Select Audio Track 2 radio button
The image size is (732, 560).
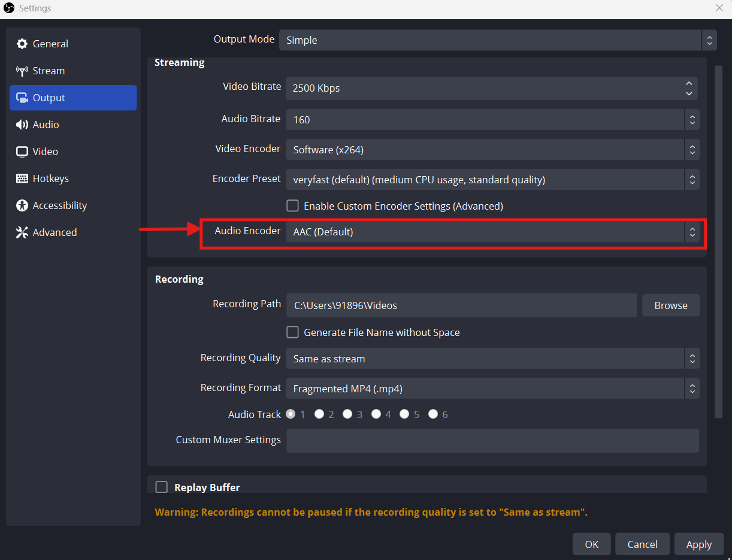(x=319, y=414)
